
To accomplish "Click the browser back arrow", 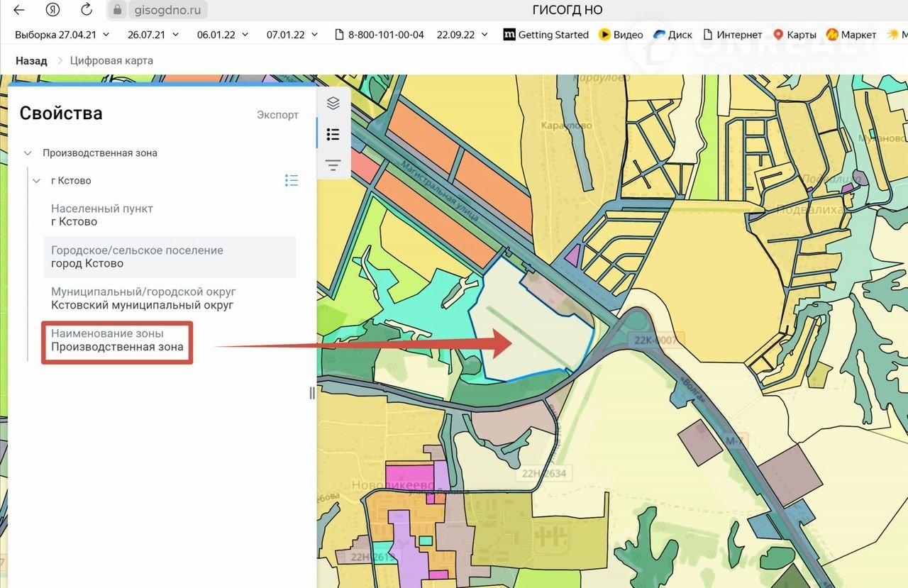I will [x=19, y=10].
